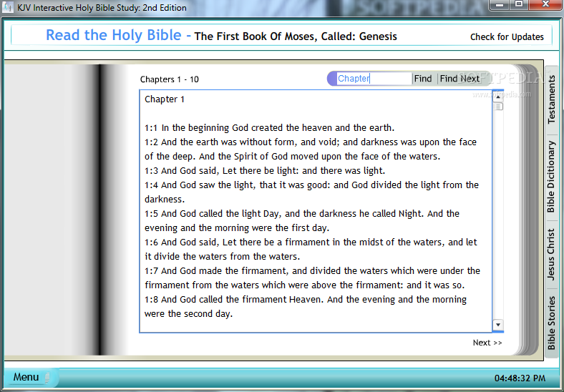Click the clock time 04:48:32 PM

click(520, 378)
